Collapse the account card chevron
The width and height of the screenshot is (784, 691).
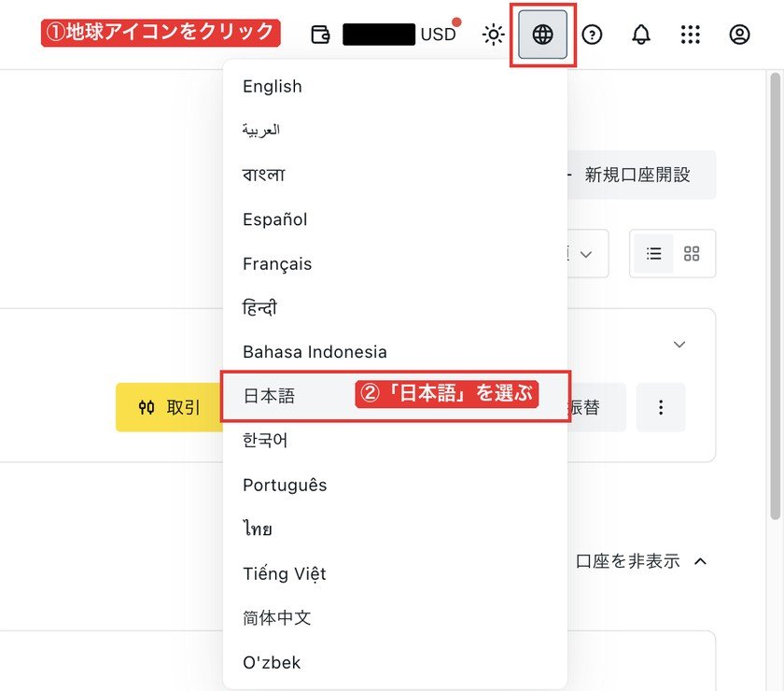click(679, 345)
